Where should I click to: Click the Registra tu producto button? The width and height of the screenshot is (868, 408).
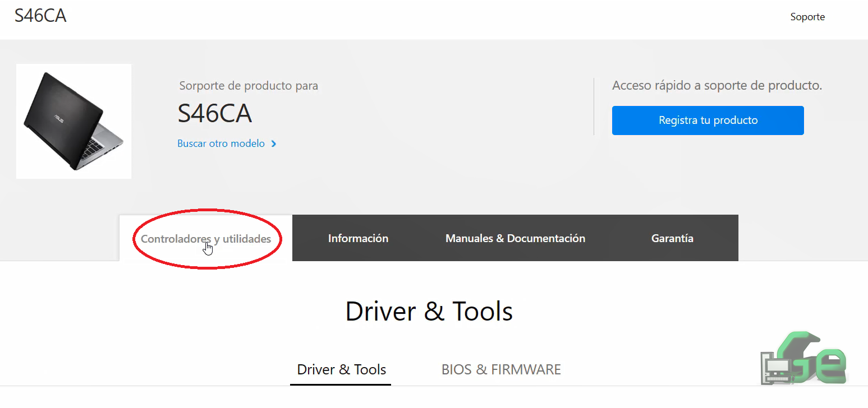pyautogui.click(x=708, y=120)
